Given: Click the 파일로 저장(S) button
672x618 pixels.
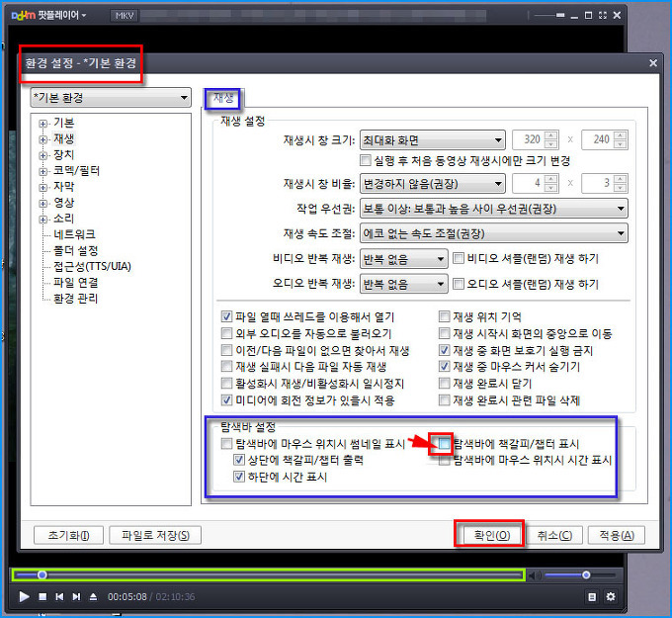Looking at the screenshot, I should pos(155,535).
